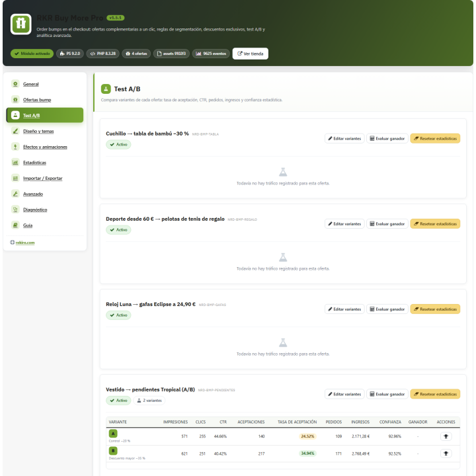Click the TASA DE ACEPTACIÓN column header

coord(297,422)
